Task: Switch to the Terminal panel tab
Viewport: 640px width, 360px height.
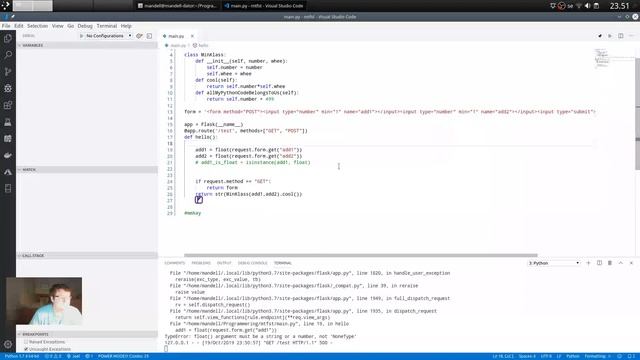Action: point(283,263)
